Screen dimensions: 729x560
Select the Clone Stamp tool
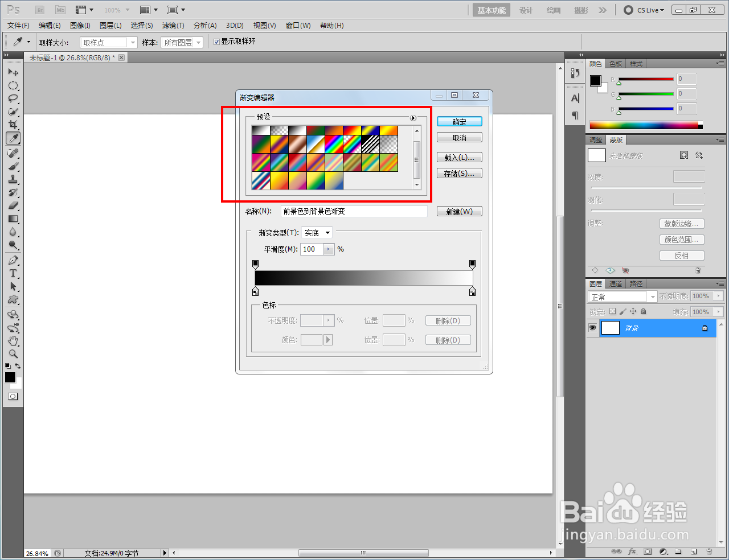coord(13,179)
